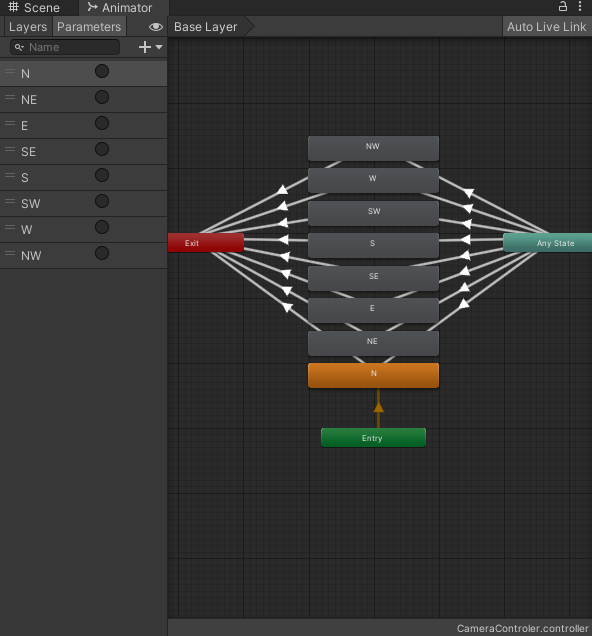Click the E parameter drag handle

10,123
